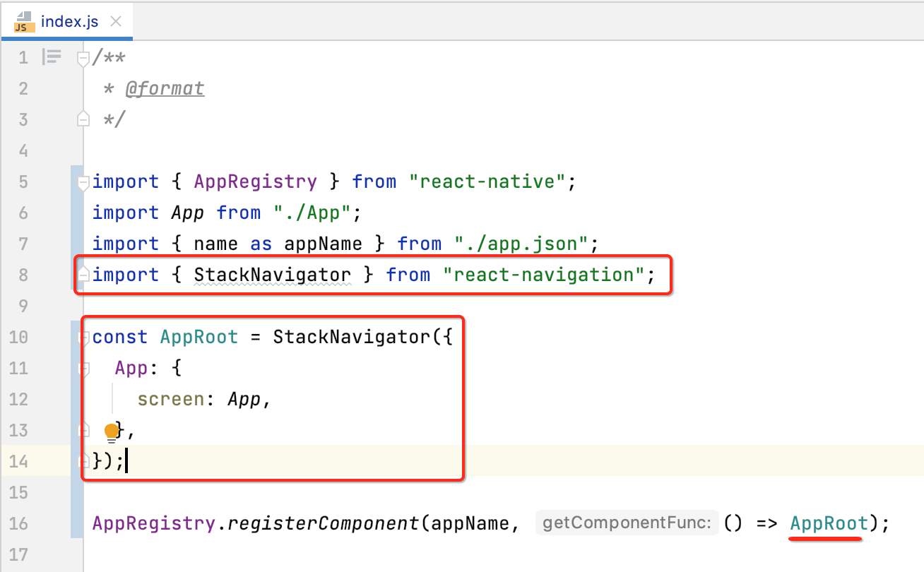
Task: Click the fold marker beside the StackNavigator import
Action: [83, 275]
